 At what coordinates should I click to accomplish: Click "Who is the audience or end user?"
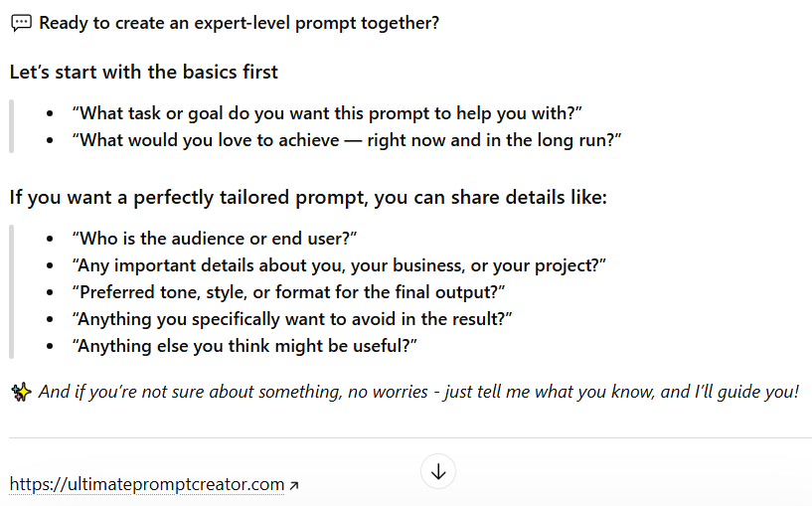click(x=215, y=239)
